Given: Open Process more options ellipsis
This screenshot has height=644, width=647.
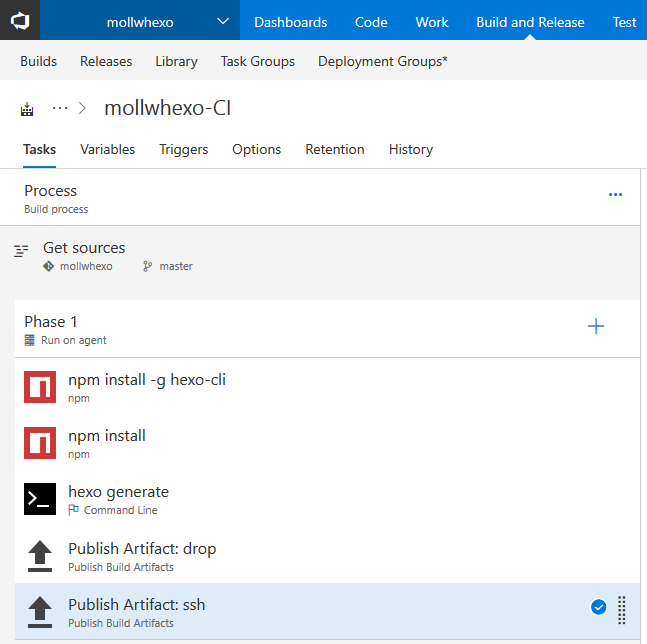Looking at the screenshot, I should 615,194.
